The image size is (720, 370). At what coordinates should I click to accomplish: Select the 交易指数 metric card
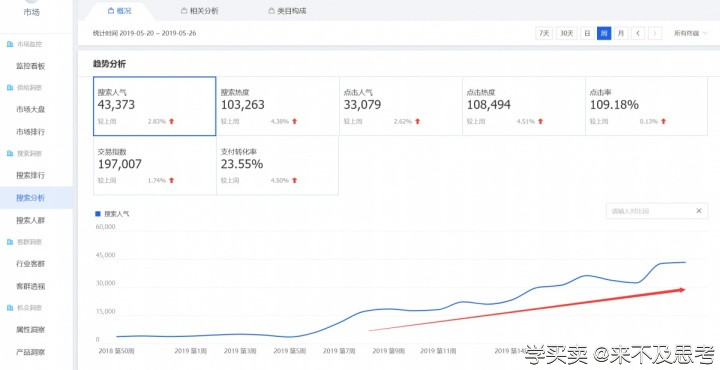tap(155, 166)
